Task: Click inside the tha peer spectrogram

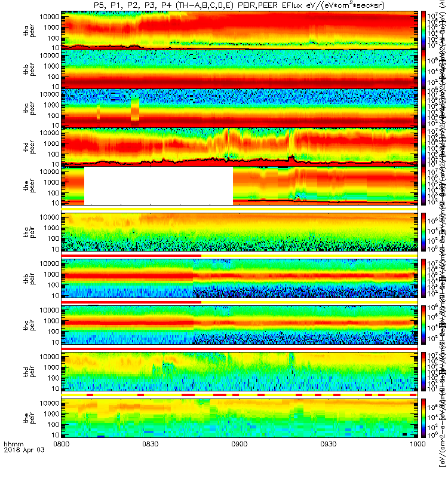Action: [240, 30]
